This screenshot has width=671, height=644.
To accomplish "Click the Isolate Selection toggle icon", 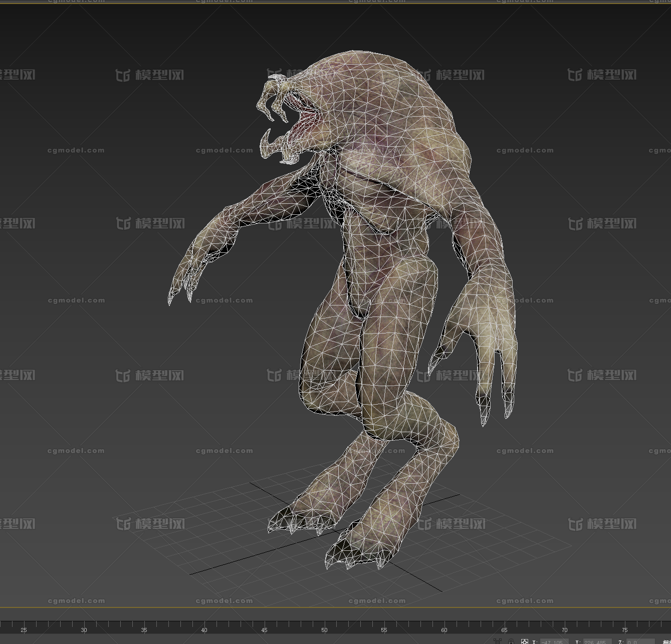I will [x=498, y=641].
